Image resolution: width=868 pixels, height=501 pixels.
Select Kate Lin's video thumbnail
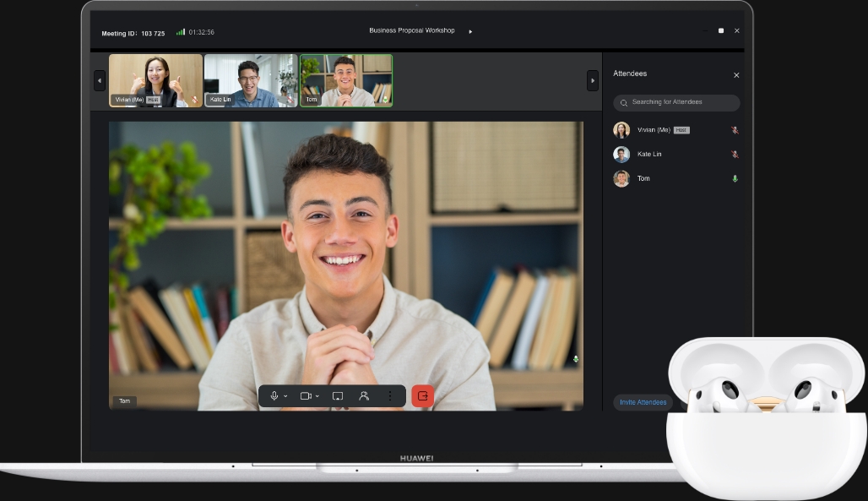(251, 80)
